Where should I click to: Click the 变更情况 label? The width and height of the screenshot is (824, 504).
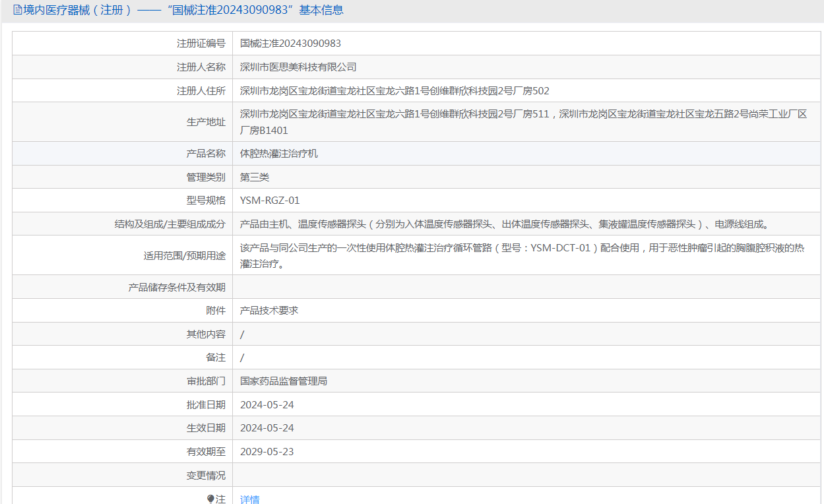point(206,476)
